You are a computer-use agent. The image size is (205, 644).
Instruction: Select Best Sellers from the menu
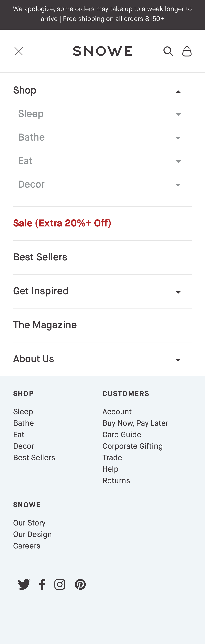[40, 257]
